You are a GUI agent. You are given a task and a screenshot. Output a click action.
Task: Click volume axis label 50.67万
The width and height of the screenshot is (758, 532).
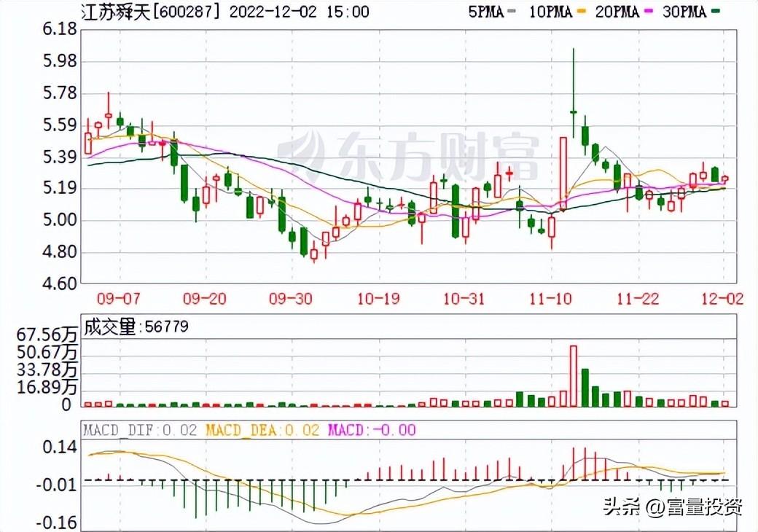pyautogui.click(x=47, y=353)
